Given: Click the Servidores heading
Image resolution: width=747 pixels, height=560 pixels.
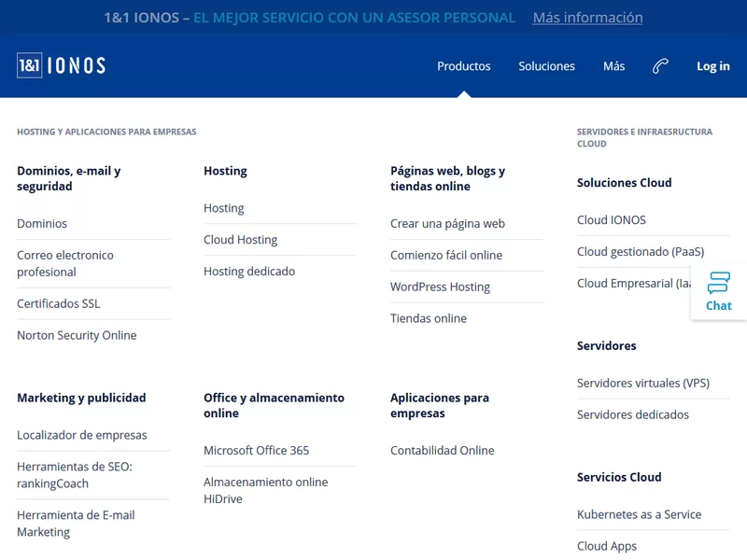Looking at the screenshot, I should tap(606, 345).
